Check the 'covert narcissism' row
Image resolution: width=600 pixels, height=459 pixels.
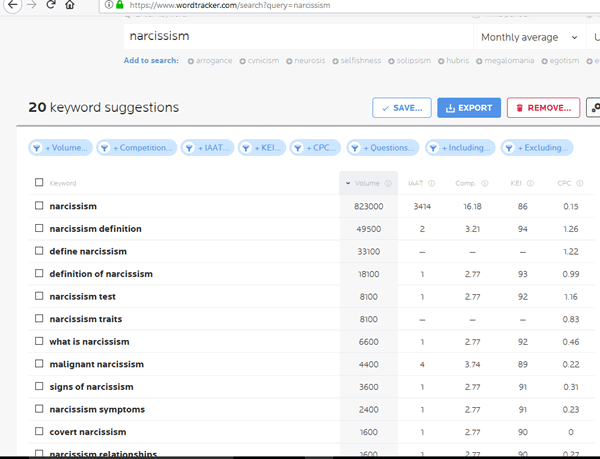(x=39, y=431)
